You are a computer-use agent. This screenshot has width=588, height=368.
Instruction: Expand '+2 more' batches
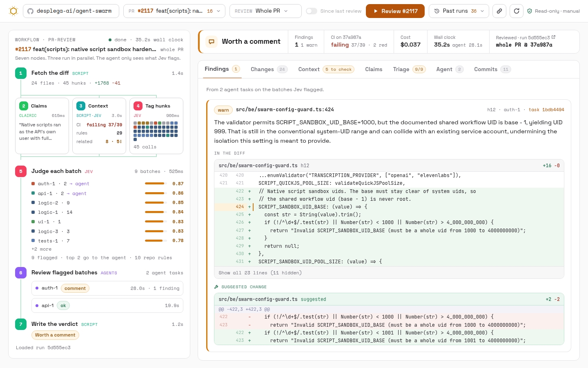coord(41,249)
